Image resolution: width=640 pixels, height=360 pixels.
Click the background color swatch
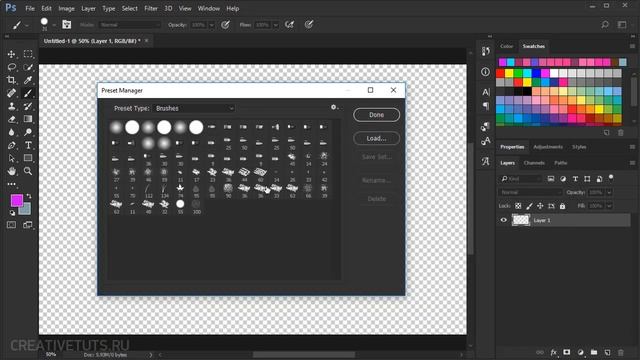(26, 210)
